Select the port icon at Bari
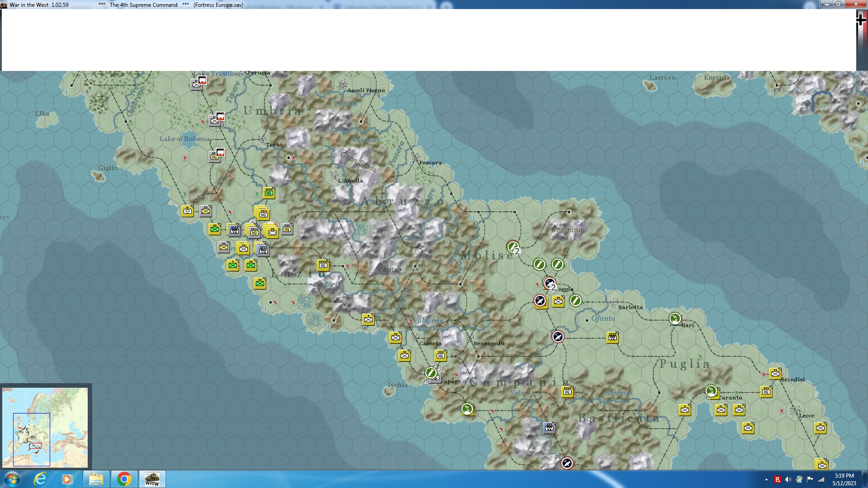This screenshot has height=488, width=868. tap(675, 319)
